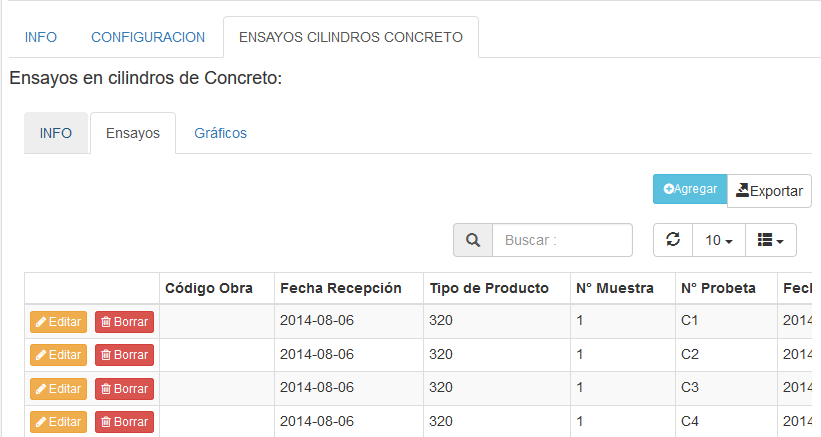The width and height of the screenshot is (821, 437).
Task: Open the CONFIGURACION tab
Action: (x=148, y=37)
